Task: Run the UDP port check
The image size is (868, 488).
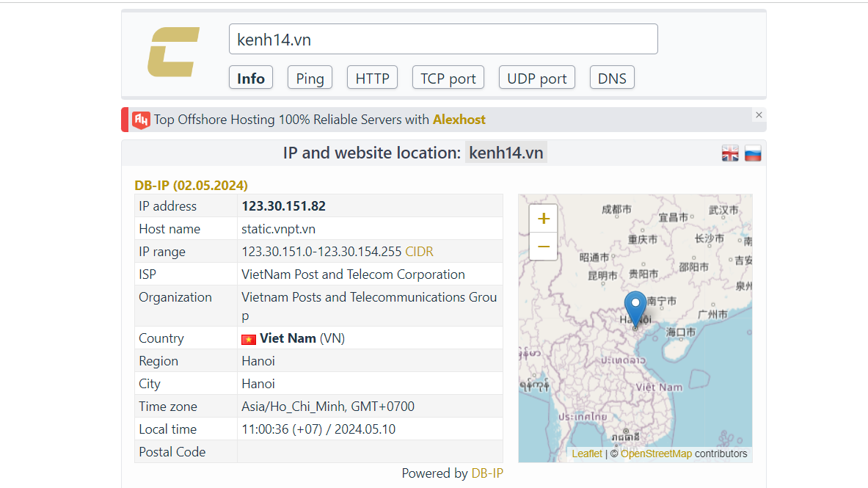Action: (536, 77)
